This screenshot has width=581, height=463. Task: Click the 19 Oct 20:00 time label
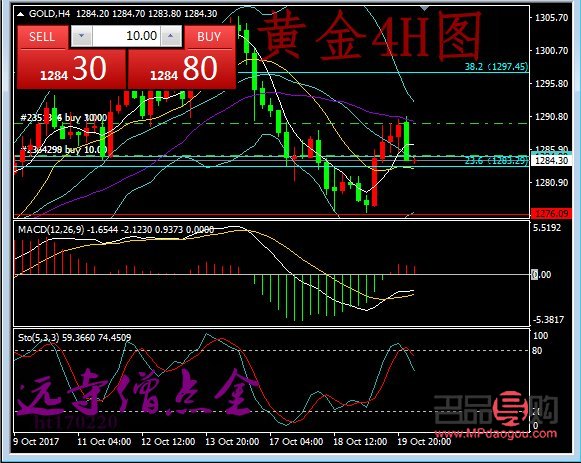pos(424,442)
